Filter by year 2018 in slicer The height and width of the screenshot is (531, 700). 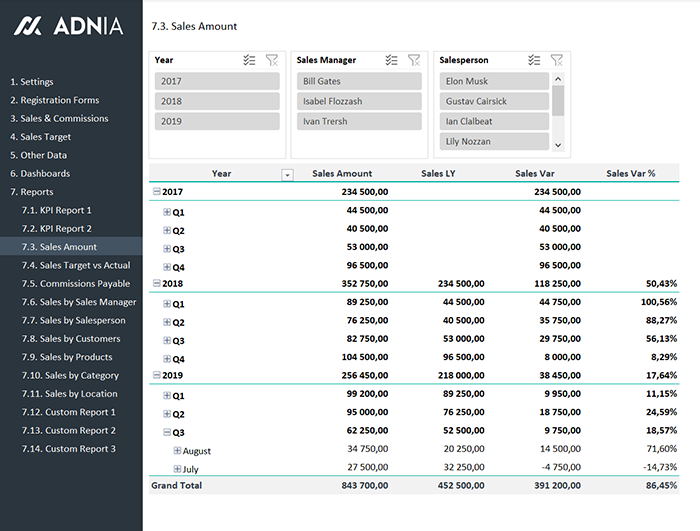(217, 101)
